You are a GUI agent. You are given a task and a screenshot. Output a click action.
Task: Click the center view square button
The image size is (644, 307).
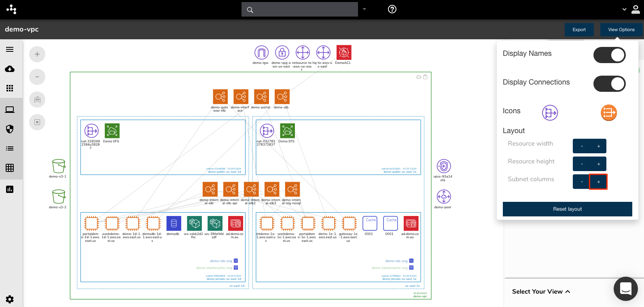pyautogui.click(x=37, y=122)
